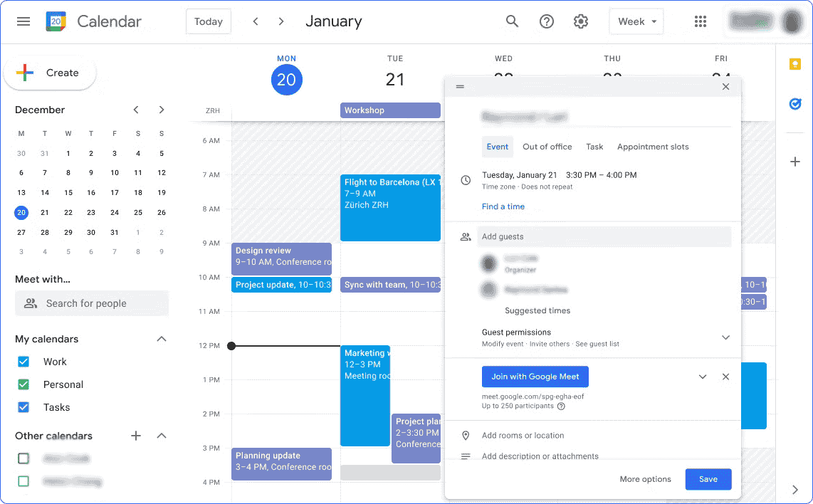Click the search magnifier icon
Image resolution: width=813 pixels, height=504 pixels.
(x=512, y=21)
